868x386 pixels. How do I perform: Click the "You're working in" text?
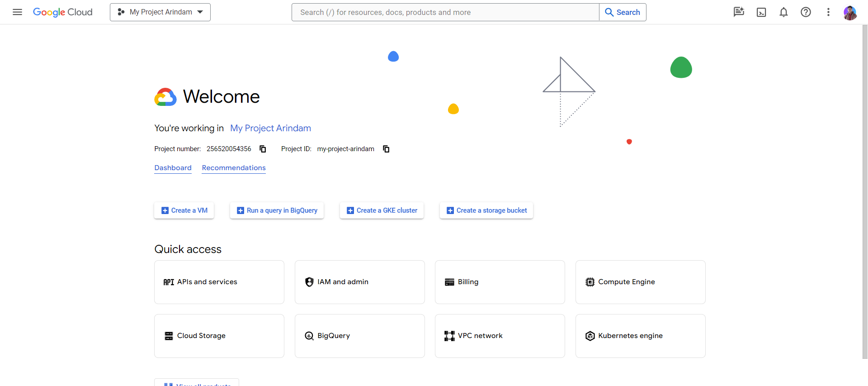coord(189,128)
